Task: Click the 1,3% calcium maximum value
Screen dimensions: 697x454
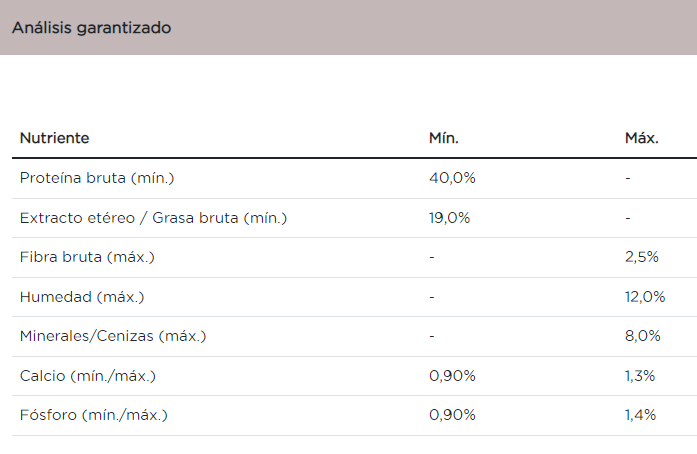Action: coord(640,376)
